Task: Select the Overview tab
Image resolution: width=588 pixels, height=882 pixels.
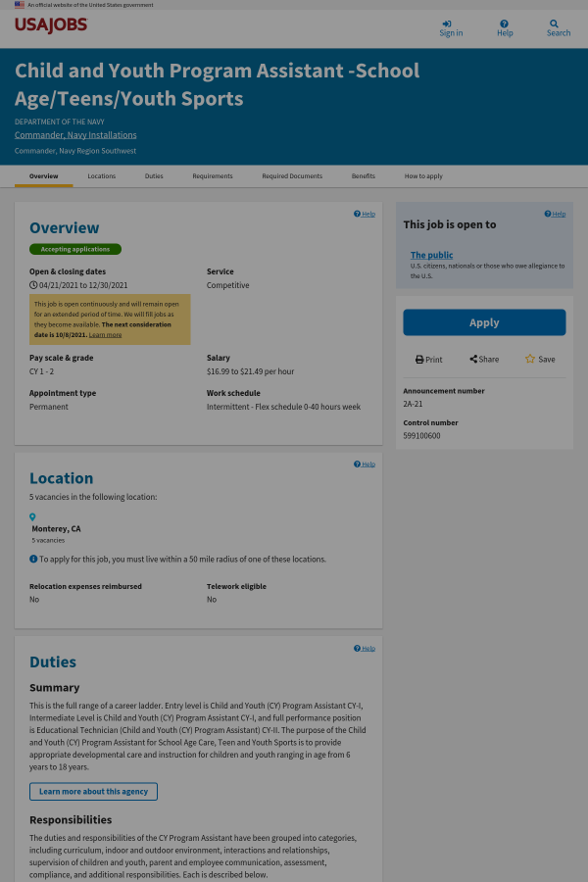Action: pyautogui.click(x=44, y=176)
